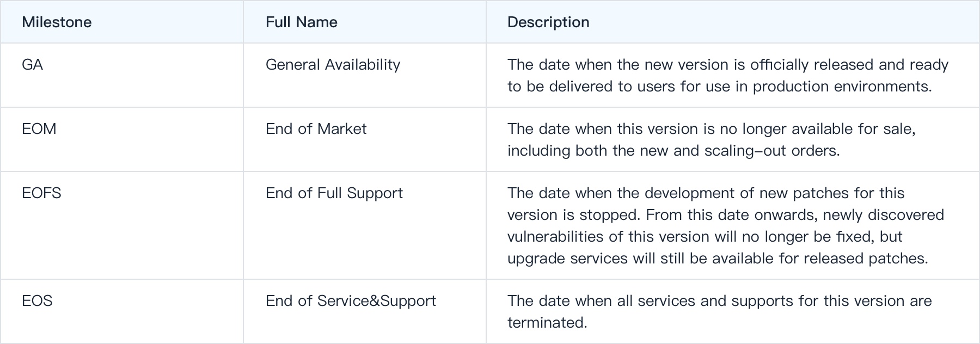The height and width of the screenshot is (344, 980).
Task: Select the EOS milestone cell
Action: pyautogui.click(x=121, y=311)
